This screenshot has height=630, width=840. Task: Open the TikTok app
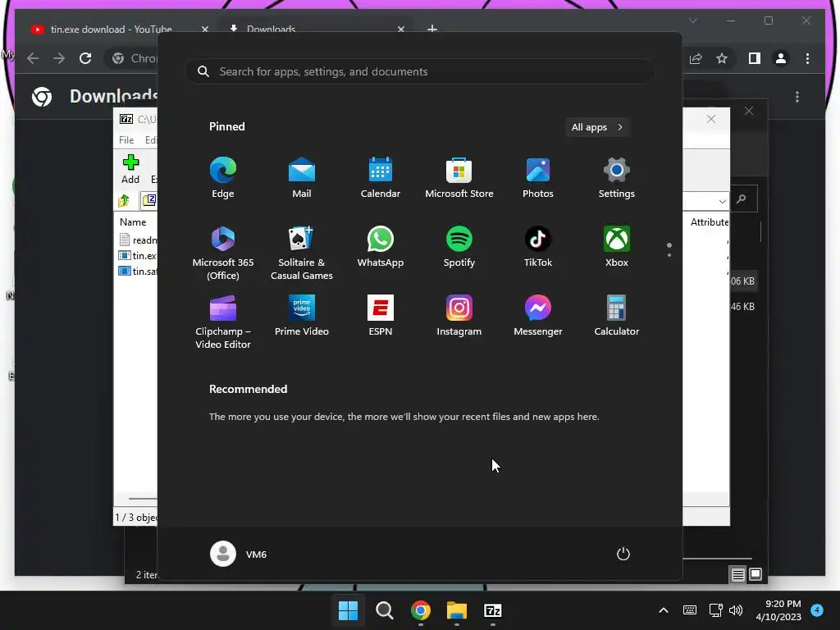coord(538,246)
